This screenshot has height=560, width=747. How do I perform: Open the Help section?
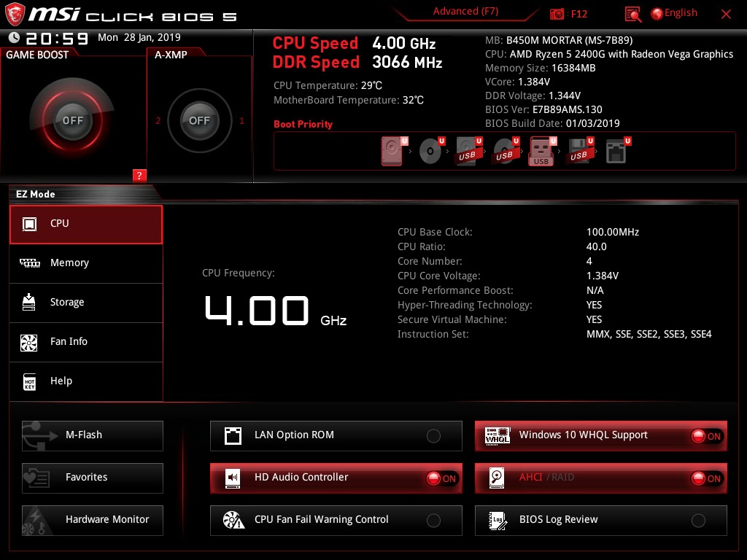pyautogui.click(x=86, y=381)
